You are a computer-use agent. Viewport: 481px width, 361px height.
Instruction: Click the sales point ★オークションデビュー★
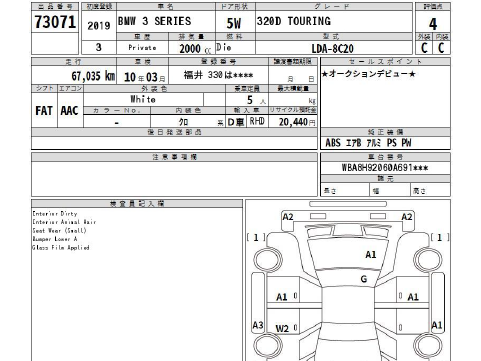[x=368, y=74]
